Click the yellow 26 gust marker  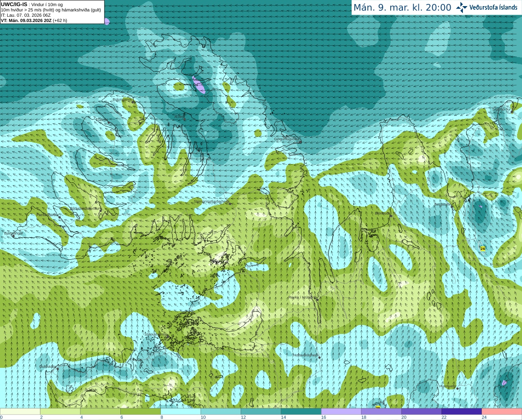click(483, 249)
